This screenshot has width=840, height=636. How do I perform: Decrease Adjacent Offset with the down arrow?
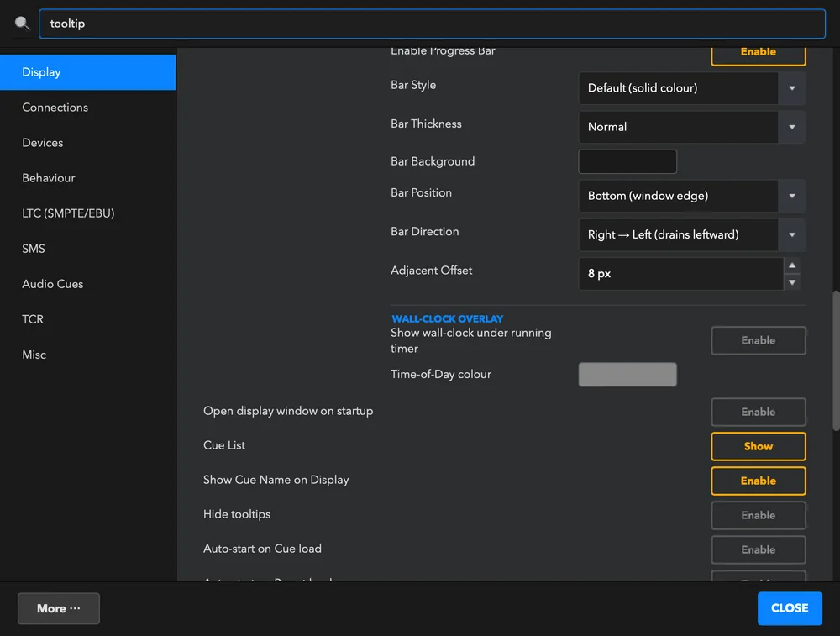pyautogui.click(x=792, y=282)
